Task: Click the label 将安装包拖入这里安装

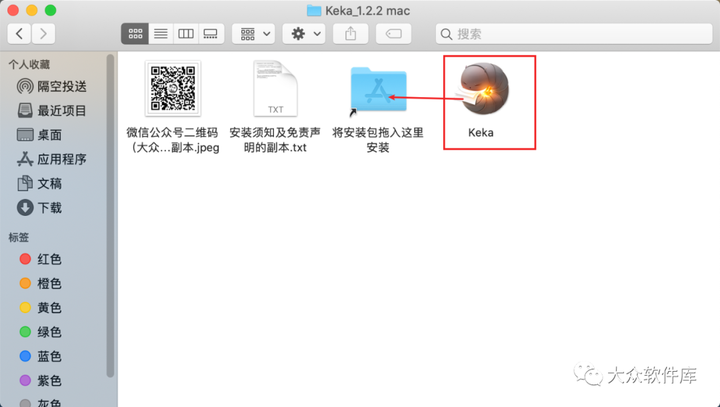Action: [378, 140]
